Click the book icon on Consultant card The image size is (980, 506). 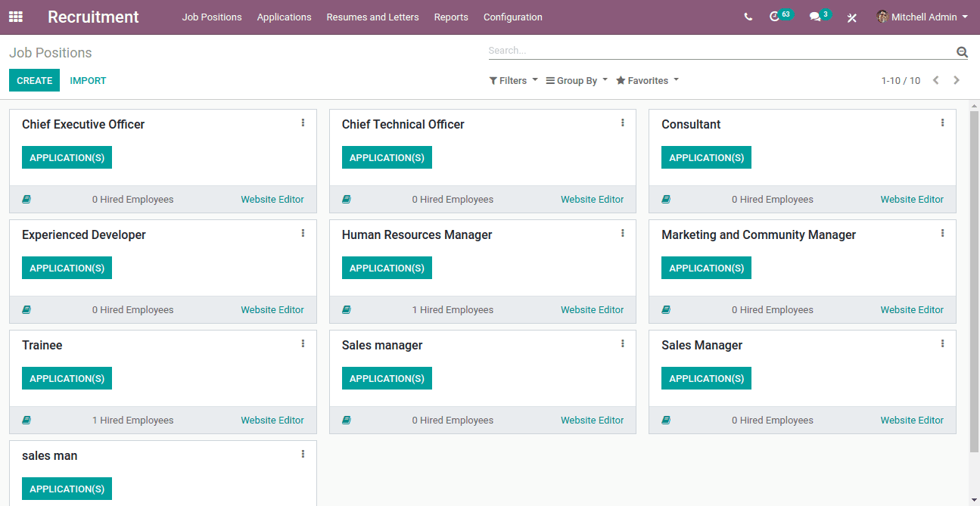coord(666,200)
